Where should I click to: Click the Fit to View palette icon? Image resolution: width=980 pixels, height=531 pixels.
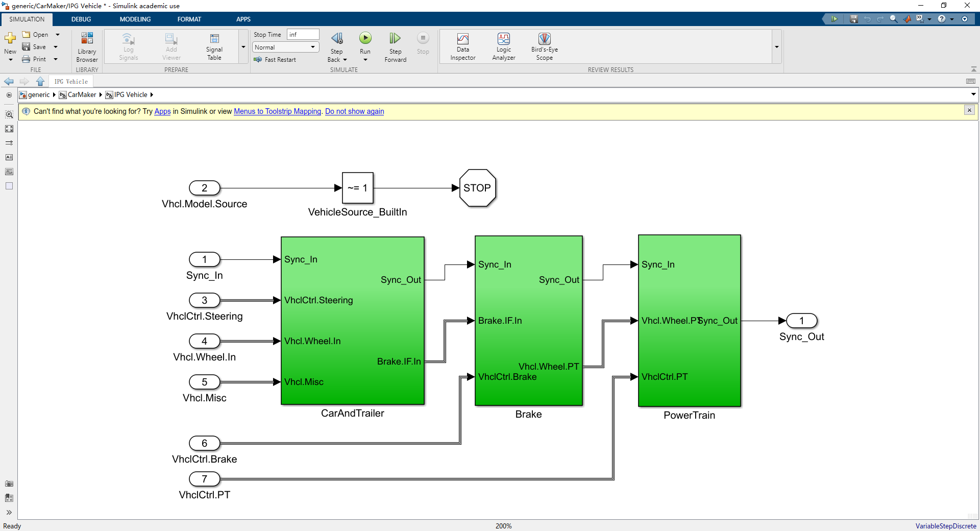pyautogui.click(x=9, y=129)
